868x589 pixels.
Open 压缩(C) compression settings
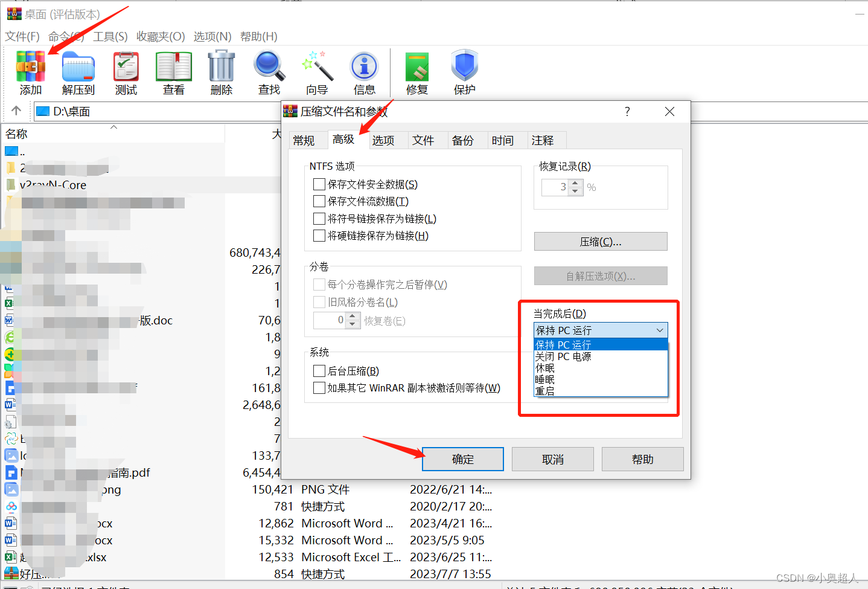point(599,241)
